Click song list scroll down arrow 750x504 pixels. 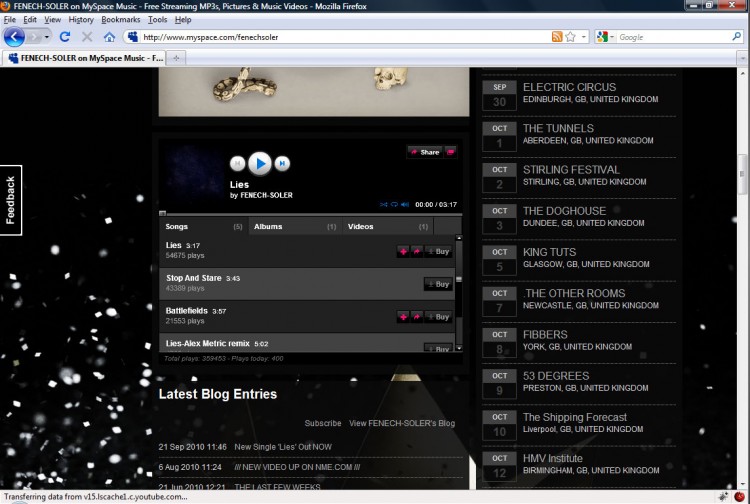pos(459,348)
